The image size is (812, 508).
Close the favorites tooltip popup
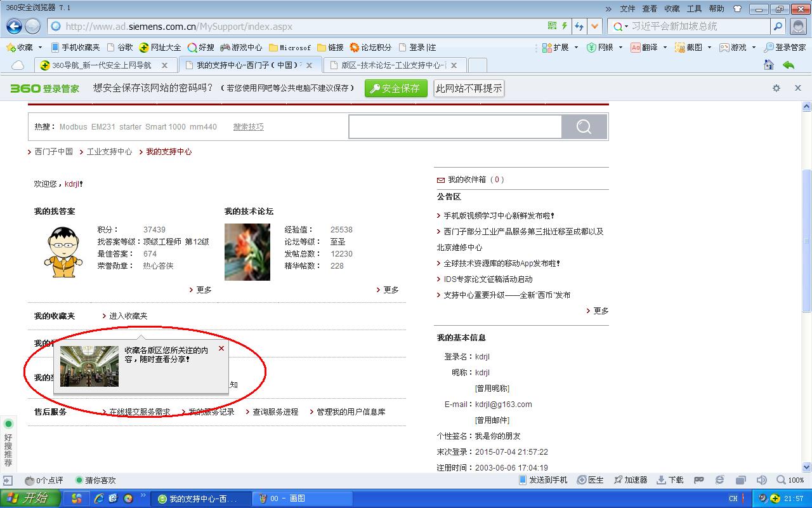point(221,348)
